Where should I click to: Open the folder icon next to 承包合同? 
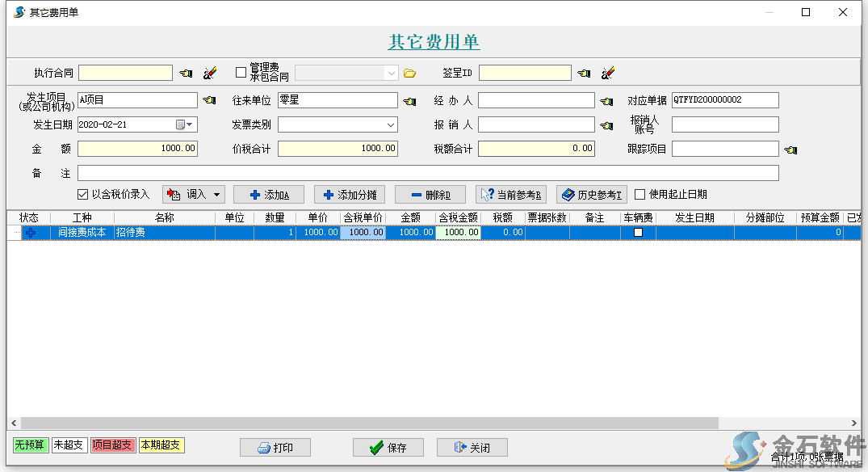pyautogui.click(x=409, y=74)
